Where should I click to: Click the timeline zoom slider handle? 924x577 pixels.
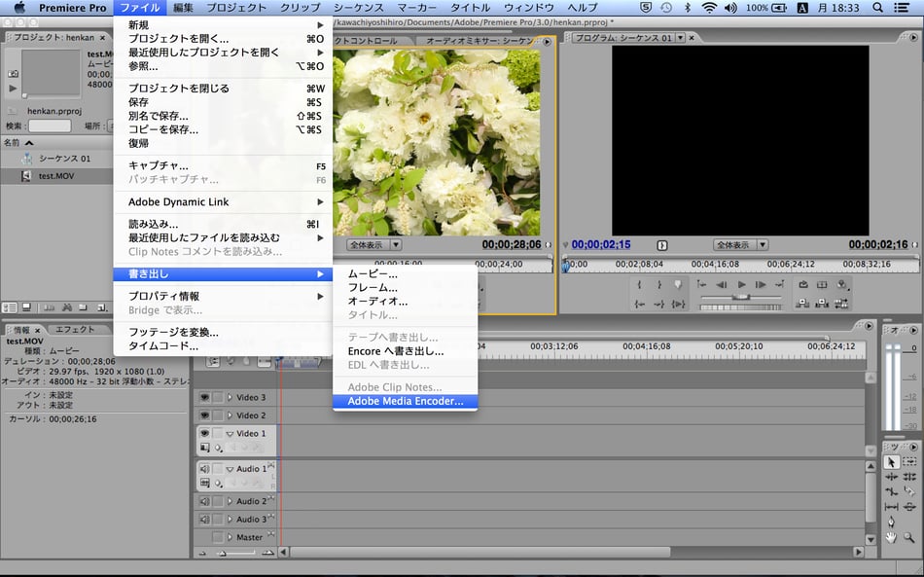222,553
